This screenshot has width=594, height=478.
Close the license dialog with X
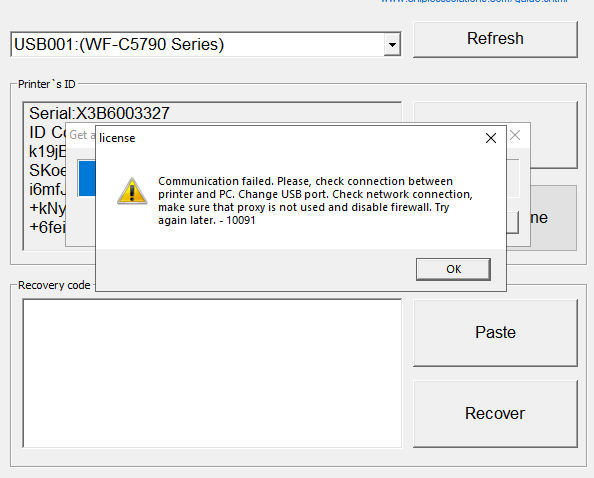click(x=491, y=138)
